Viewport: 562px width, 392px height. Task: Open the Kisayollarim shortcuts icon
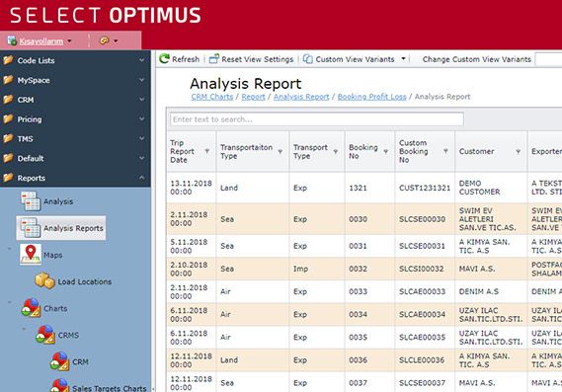pyautogui.click(x=12, y=40)
